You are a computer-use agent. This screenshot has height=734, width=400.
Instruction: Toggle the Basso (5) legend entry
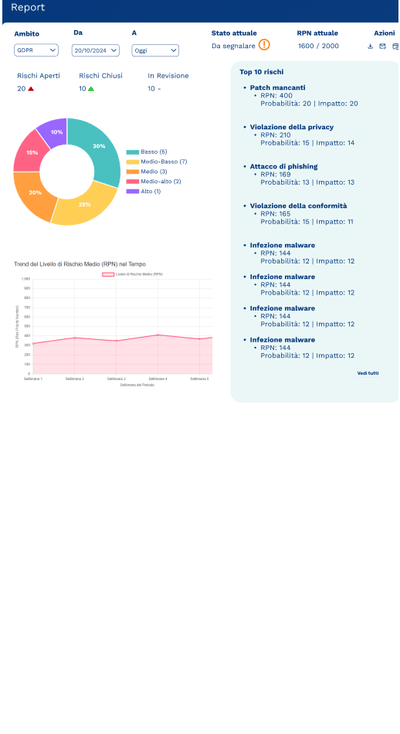point(147,152)
